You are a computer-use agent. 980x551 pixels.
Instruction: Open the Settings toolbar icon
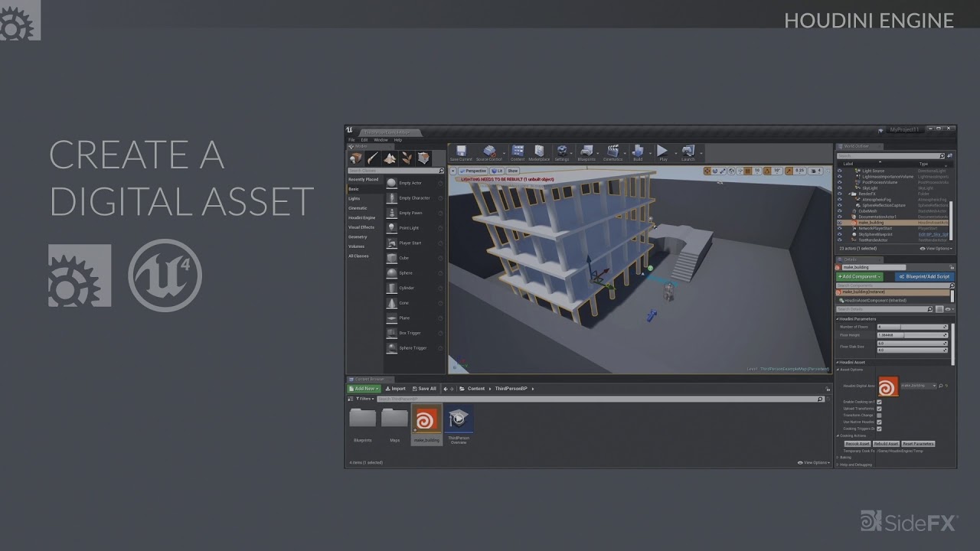click(x=562, y=151)
